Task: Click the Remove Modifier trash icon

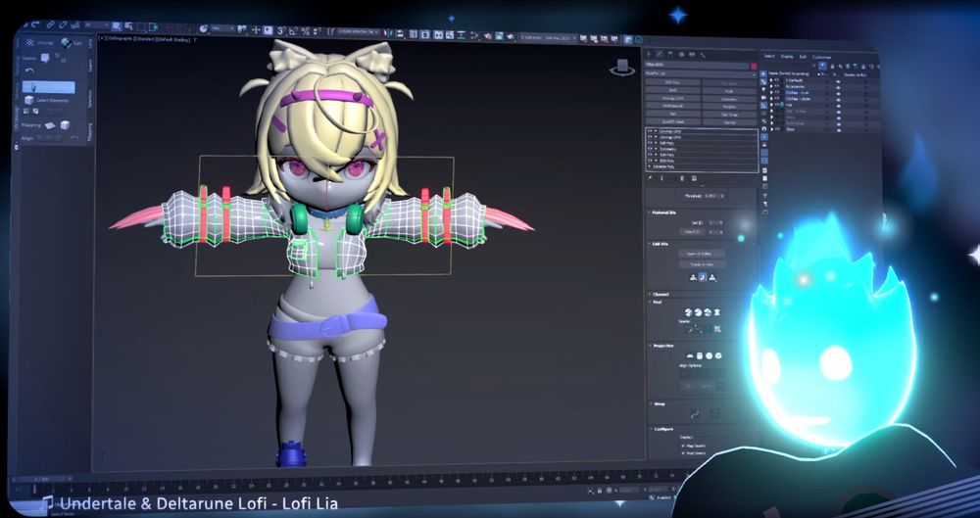Action: pyautogui.click(x=682, y=179)
